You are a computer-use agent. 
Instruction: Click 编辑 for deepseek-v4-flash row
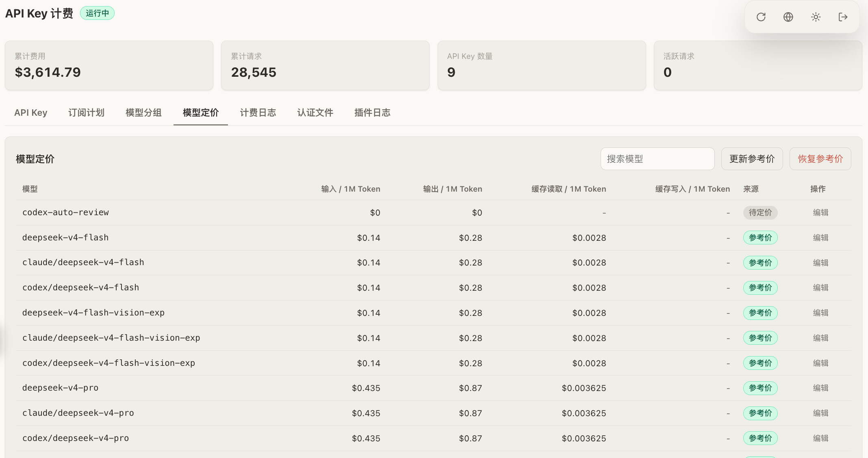tap(821, 238)
